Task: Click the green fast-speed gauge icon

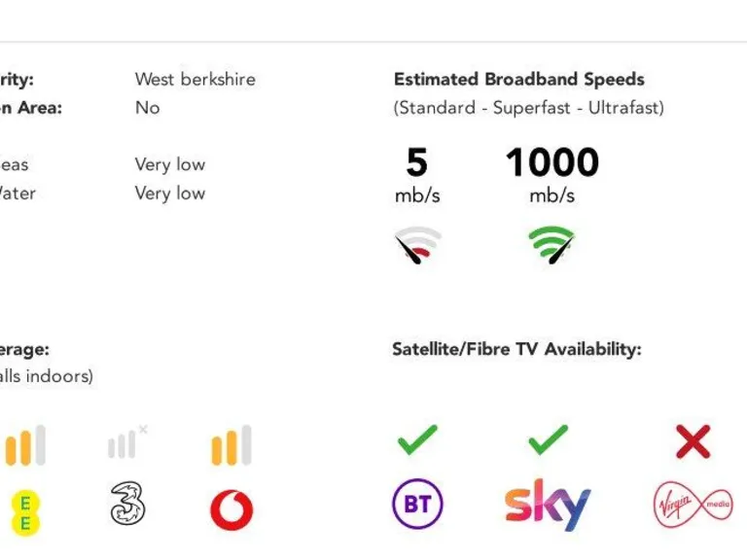Action: pyautogui.click(x=551, y=245)
